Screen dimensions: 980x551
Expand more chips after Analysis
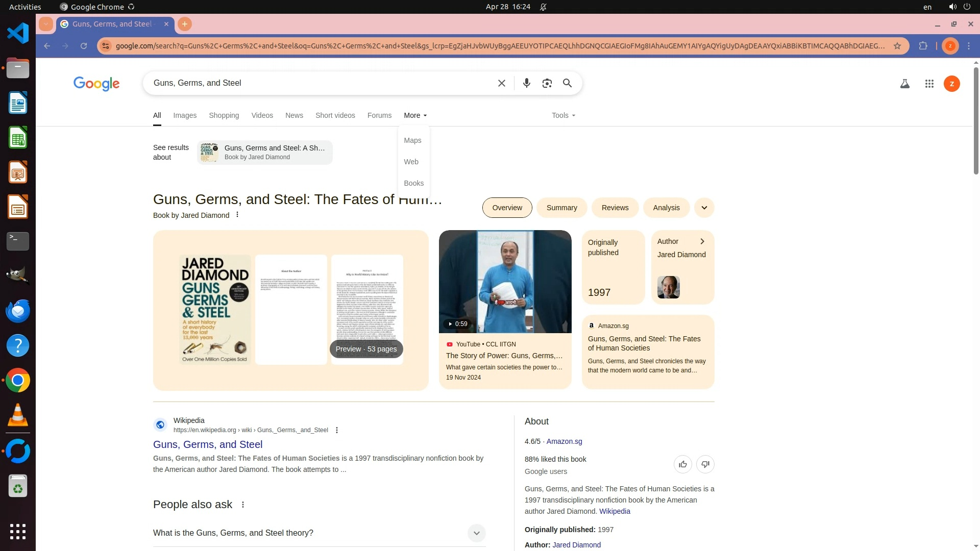pyautogui.click(x=704, y=208)
